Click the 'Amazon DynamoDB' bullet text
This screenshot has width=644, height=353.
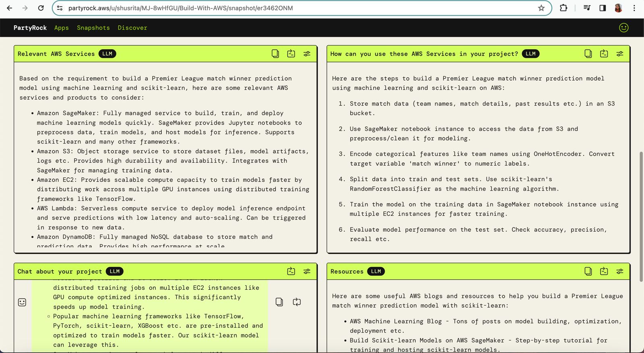[x=155, y=241]
